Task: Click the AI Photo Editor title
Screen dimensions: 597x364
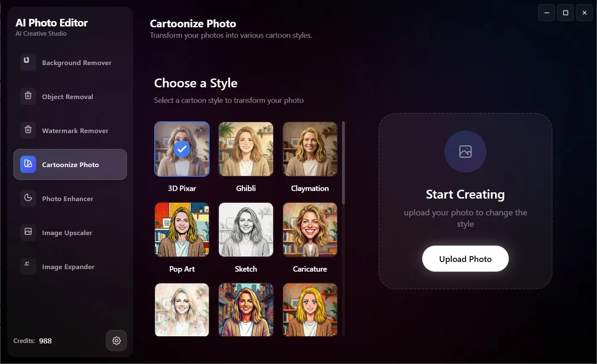Action: (x=52, y=23)
